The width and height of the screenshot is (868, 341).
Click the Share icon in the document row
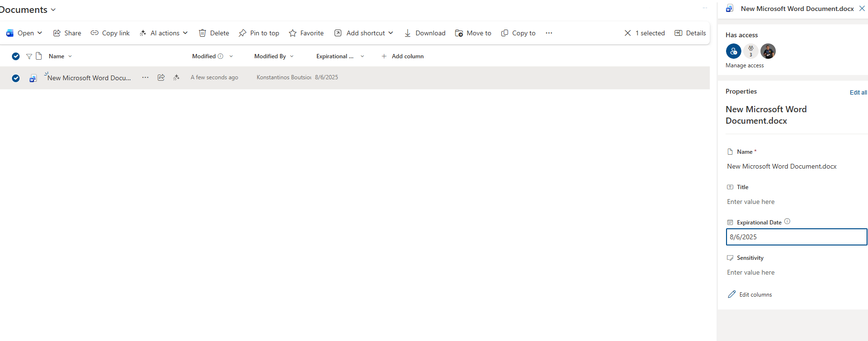161,77
